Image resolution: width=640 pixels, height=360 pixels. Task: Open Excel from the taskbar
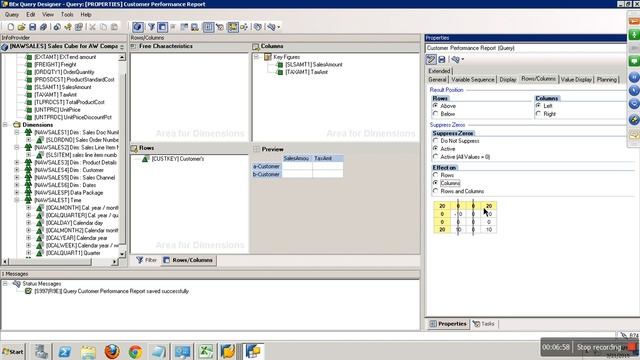(x=206, y=351)
